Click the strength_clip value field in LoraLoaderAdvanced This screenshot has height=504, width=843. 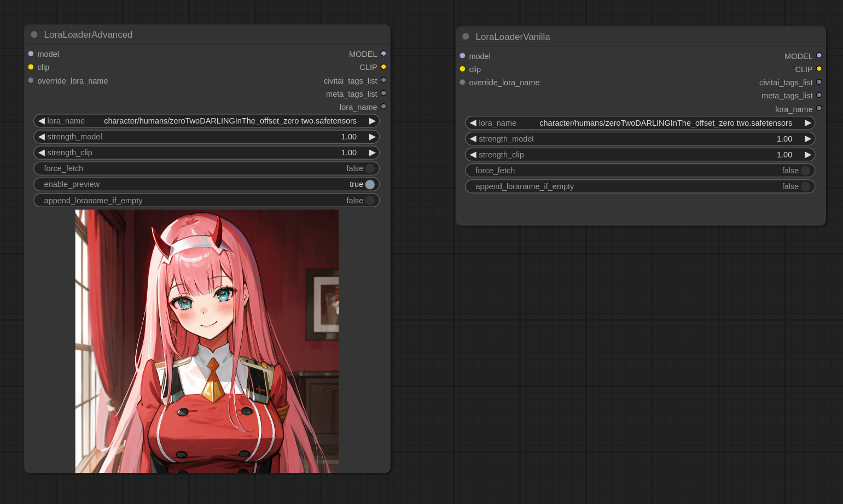click(x=206, y=153)
